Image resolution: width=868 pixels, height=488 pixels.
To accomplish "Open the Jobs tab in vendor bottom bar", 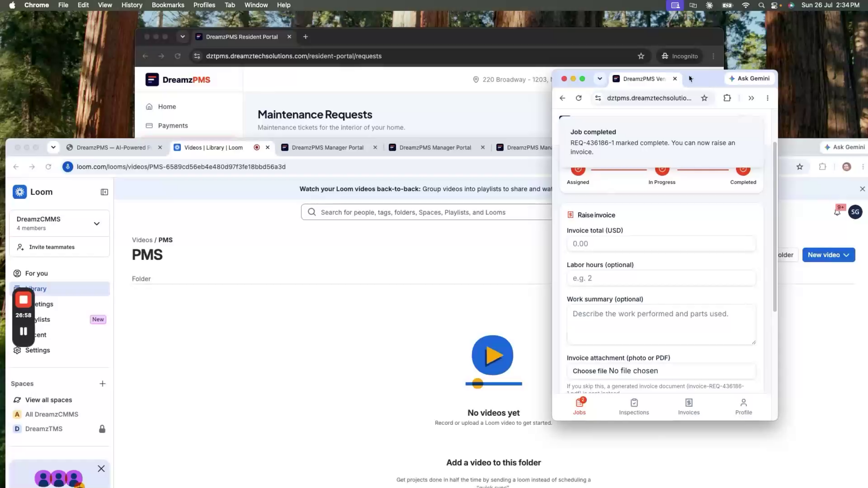I will point(579,406).
